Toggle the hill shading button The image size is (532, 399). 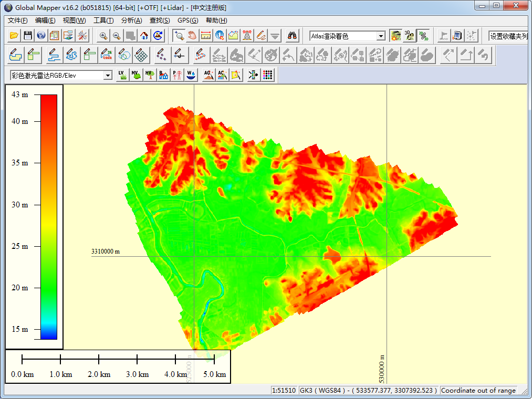point(395,35)
